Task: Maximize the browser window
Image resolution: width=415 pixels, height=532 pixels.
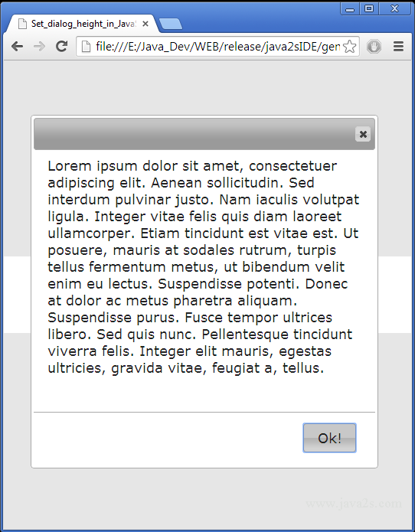Action: pos(369,8)
